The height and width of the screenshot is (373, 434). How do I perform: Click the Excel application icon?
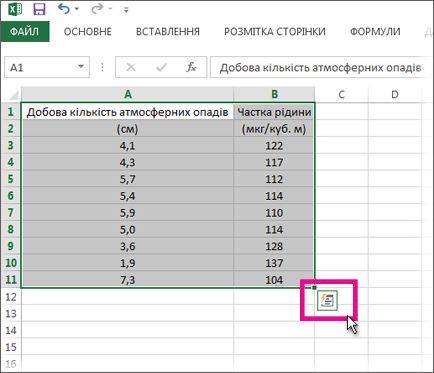tap(15, 9)
